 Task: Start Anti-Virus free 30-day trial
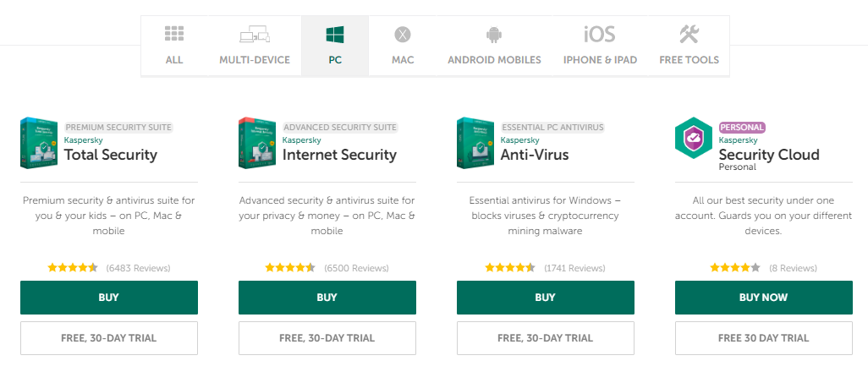pyautogui.click(x=546, y=337)
